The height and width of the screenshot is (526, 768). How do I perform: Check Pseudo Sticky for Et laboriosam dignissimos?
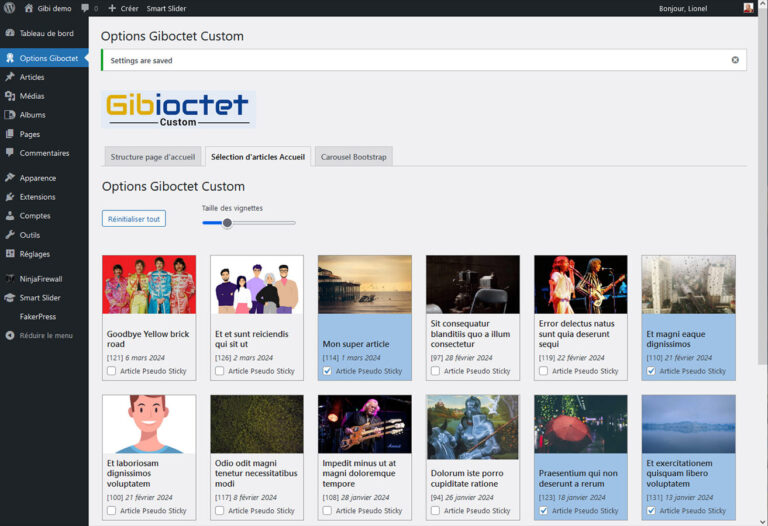(112, 510)
